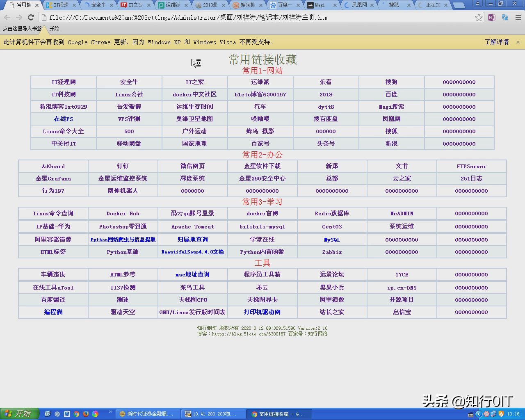
Task: Open the Magi搜索 link
Action: point(392,107)
